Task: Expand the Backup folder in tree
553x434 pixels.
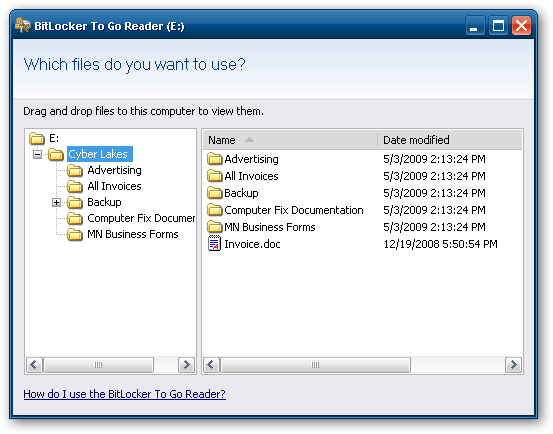Action: tap(56, 202)
